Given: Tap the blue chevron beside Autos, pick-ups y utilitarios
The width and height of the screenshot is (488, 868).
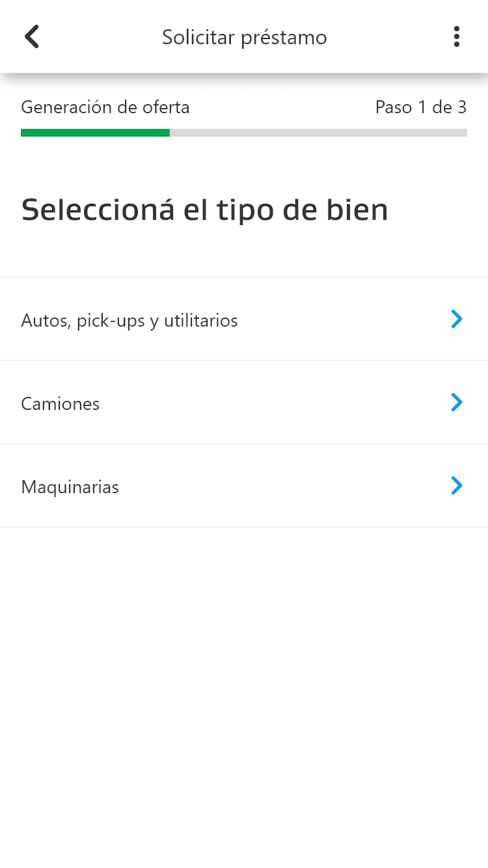Looking at the screenshot, I should pos(457,319).
